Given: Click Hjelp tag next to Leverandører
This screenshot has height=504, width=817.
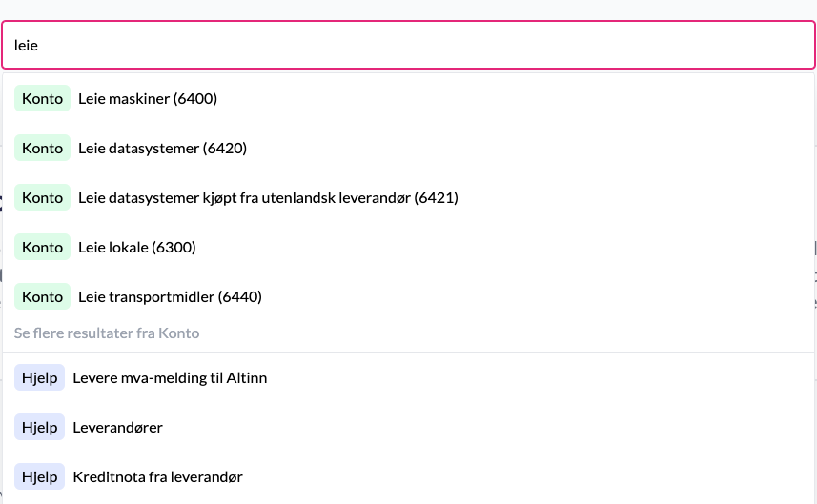Looking at the screenshot, I should click(39, 428).
